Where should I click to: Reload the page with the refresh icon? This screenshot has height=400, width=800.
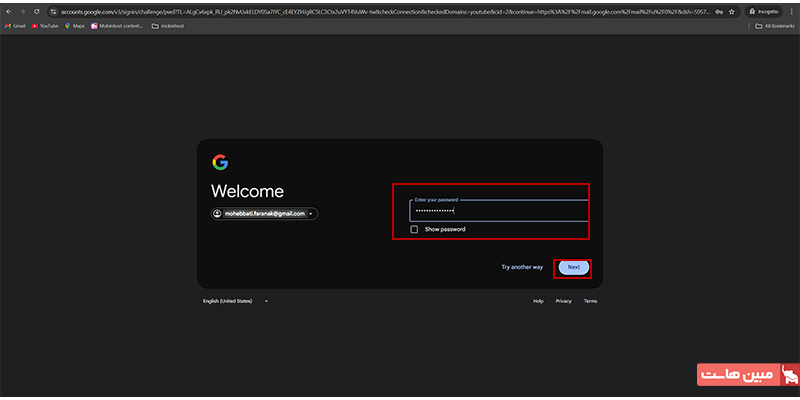(37, 11)
